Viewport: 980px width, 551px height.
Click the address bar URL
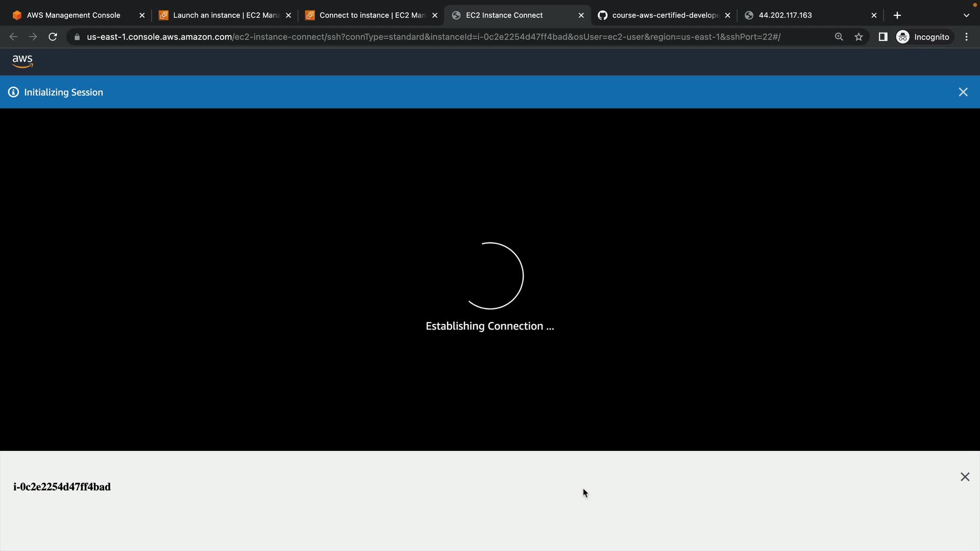[x=433, y=37]
